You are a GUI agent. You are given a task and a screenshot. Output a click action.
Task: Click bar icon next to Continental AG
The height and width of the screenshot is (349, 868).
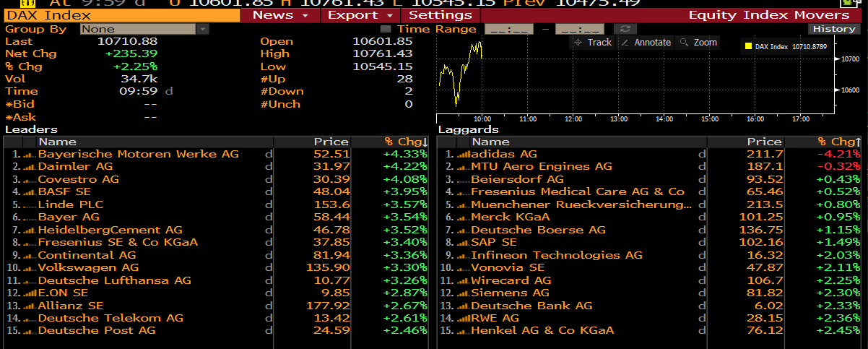pos(29,256)
